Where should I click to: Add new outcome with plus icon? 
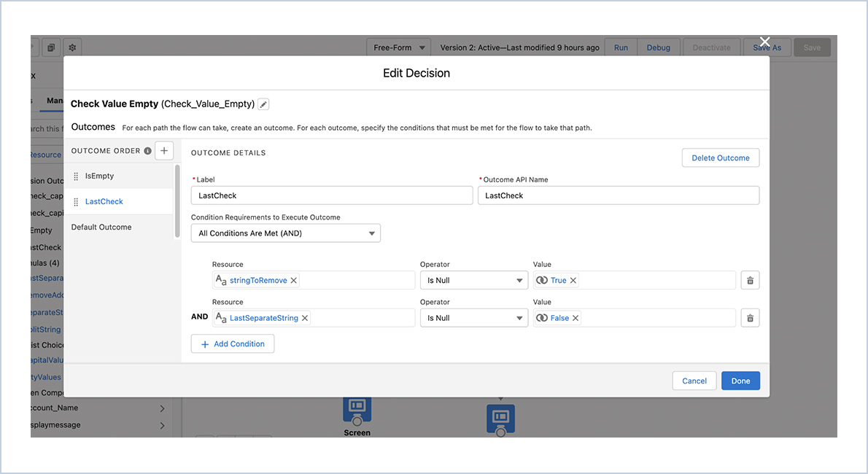[x=164, y=151]
